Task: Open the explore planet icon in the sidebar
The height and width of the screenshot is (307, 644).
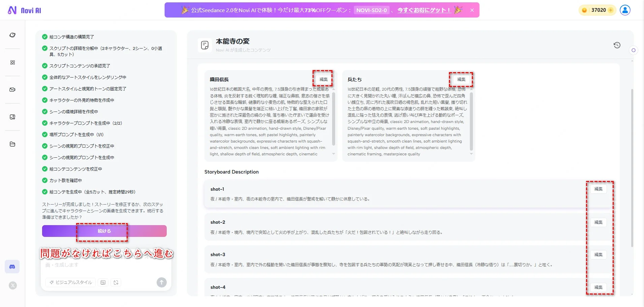Action: pyautogui.click(x=12, y=35)
